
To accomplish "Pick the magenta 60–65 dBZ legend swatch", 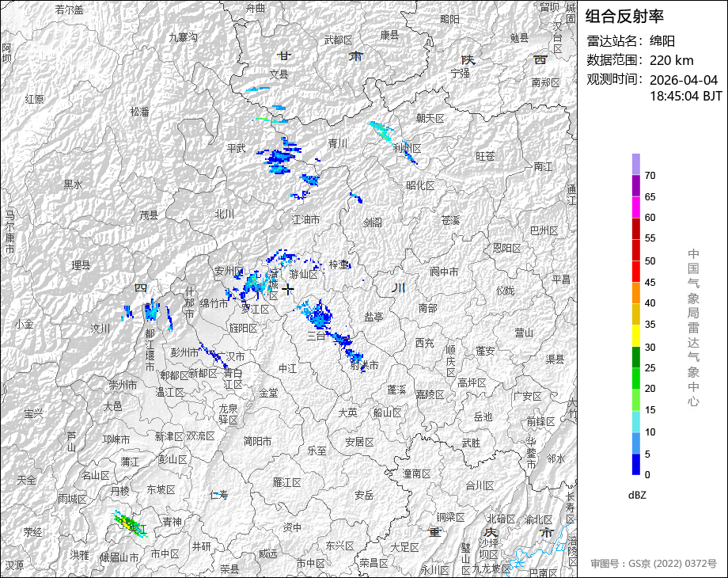I will tap(635, 207).
